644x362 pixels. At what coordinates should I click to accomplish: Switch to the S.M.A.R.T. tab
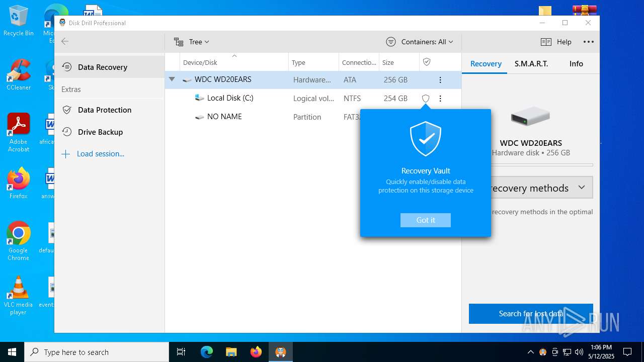531,64
